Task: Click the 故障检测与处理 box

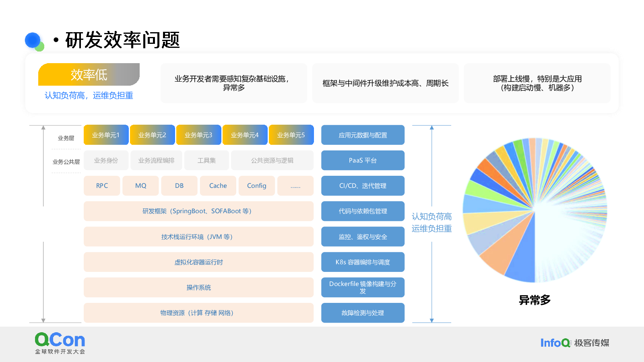Action: pos(363,313)
